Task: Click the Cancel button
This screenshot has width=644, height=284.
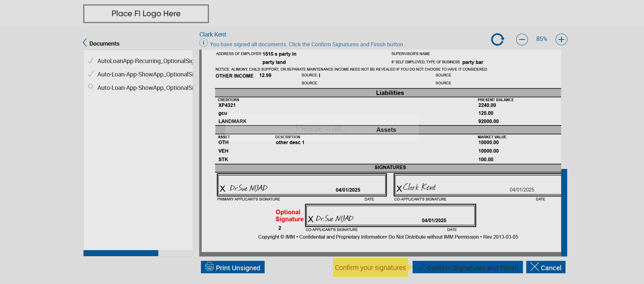Action: (546, 267)
